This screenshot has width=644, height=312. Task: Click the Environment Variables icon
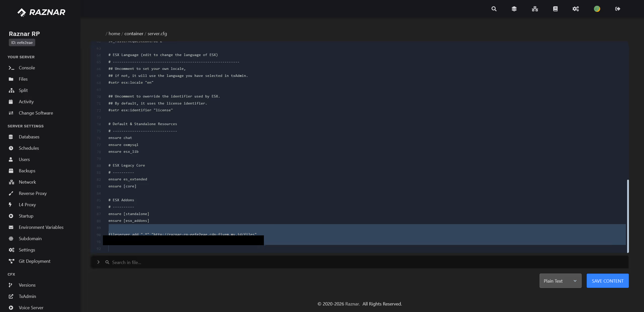(11, 227)
